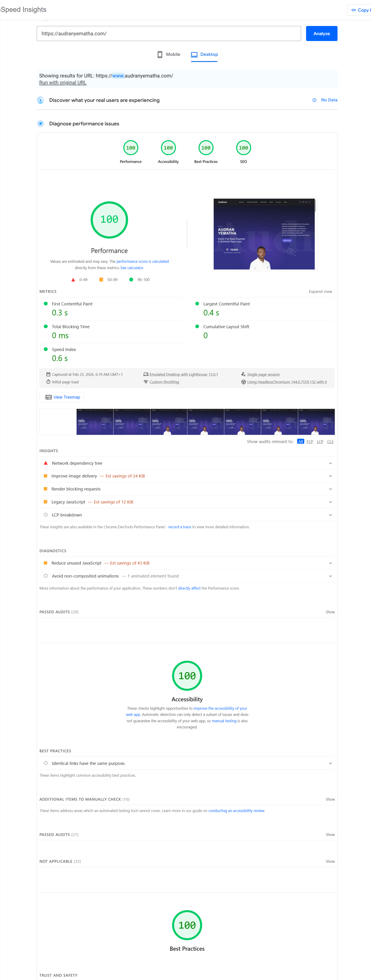Click the URL input field

tap(169, 34)
